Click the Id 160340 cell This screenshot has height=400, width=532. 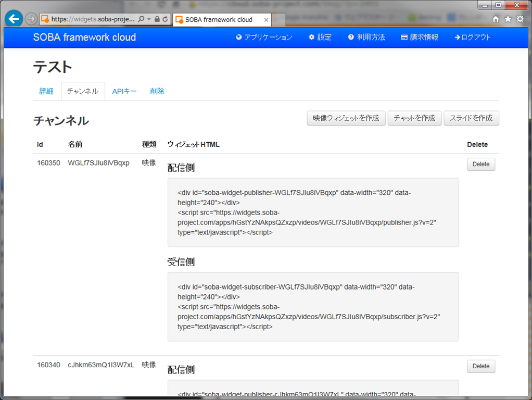pyautogui.click(x=48, y=365)
